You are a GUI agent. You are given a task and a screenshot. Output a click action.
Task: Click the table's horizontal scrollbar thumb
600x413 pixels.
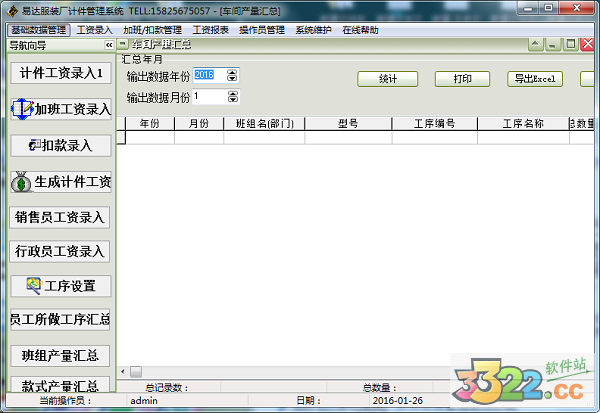(136, 371)
